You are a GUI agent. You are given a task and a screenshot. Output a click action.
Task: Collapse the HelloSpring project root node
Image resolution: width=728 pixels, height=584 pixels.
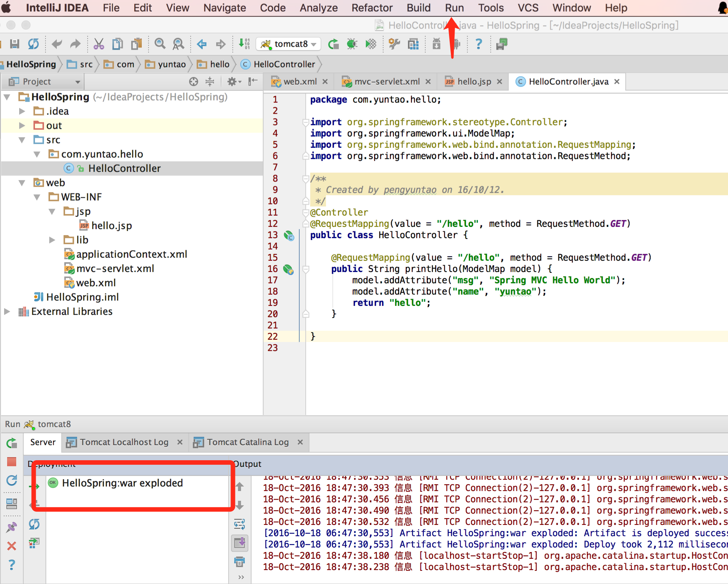pos(7,97)
